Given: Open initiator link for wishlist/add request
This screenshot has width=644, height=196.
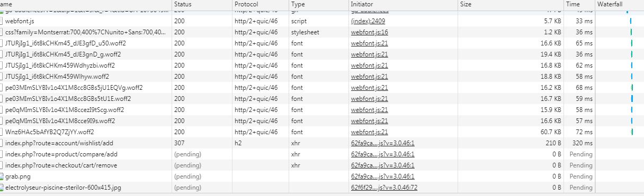Looking at the screenshot, I should pos(382,143).
